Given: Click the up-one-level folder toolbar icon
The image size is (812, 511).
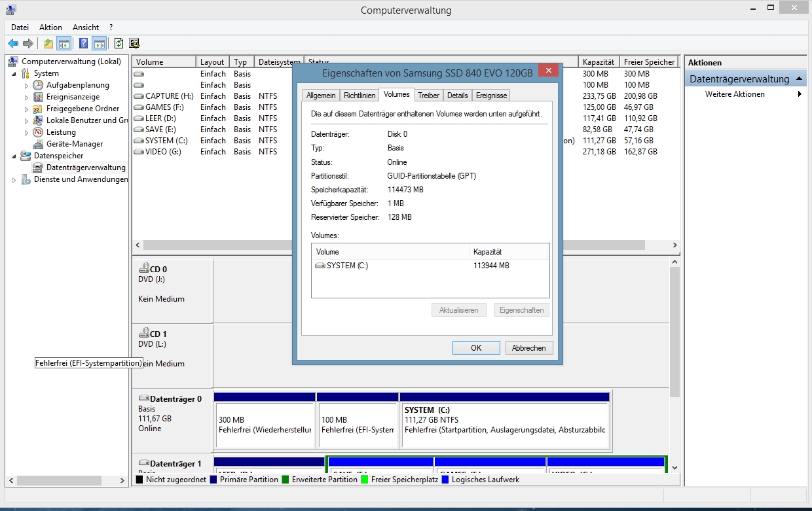Looking at the screenshot, I should point(48,44).
